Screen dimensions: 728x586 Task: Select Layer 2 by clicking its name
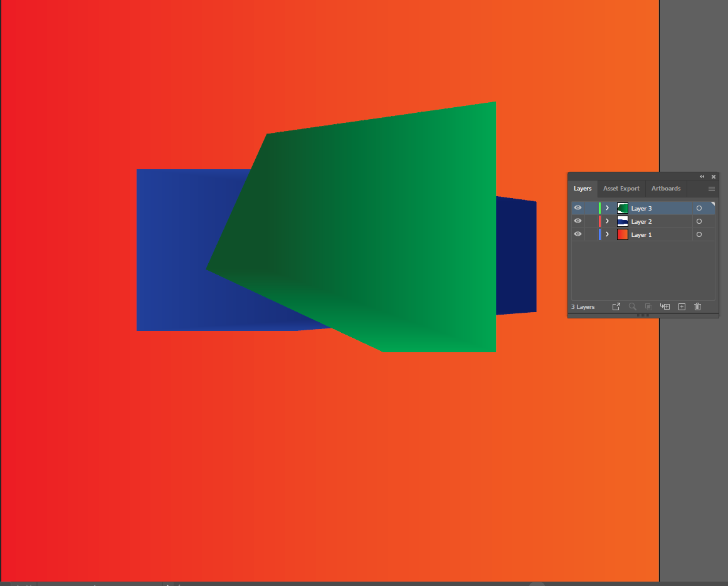(642, 221)
